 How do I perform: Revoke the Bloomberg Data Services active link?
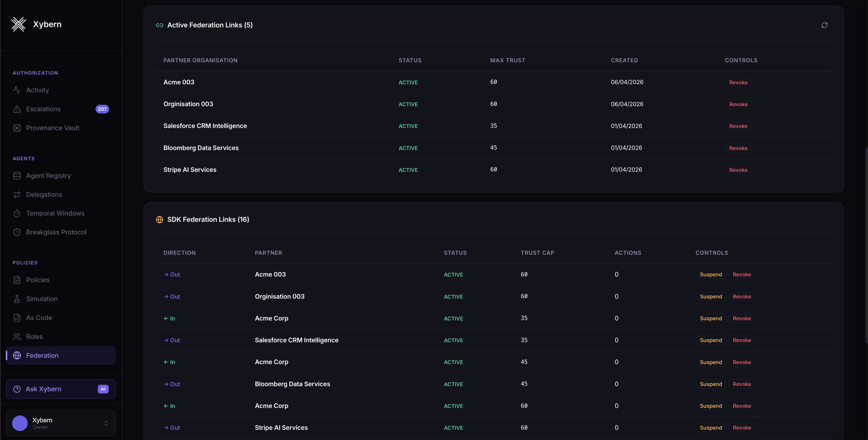pos(738,148)
